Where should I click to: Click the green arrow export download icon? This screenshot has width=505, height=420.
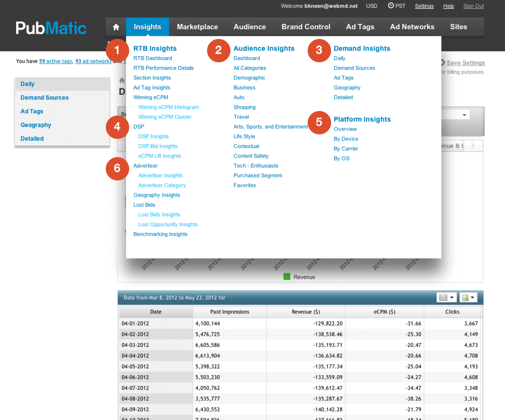465,298
